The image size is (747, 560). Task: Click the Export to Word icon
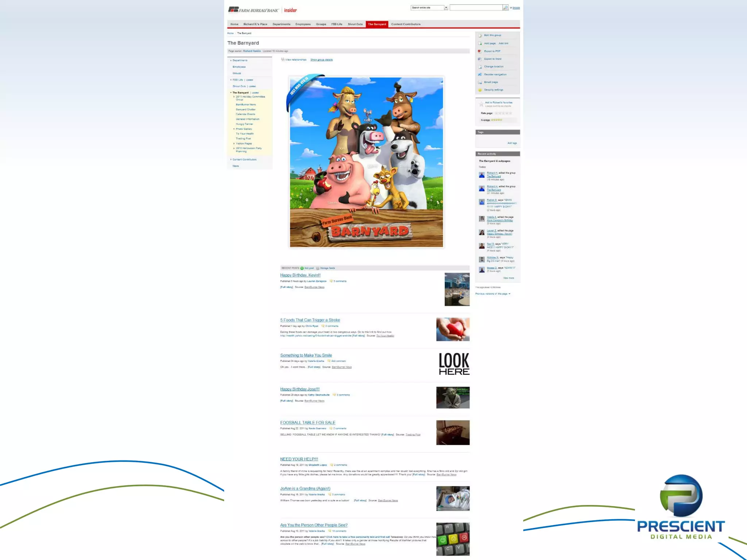point(480,59)
